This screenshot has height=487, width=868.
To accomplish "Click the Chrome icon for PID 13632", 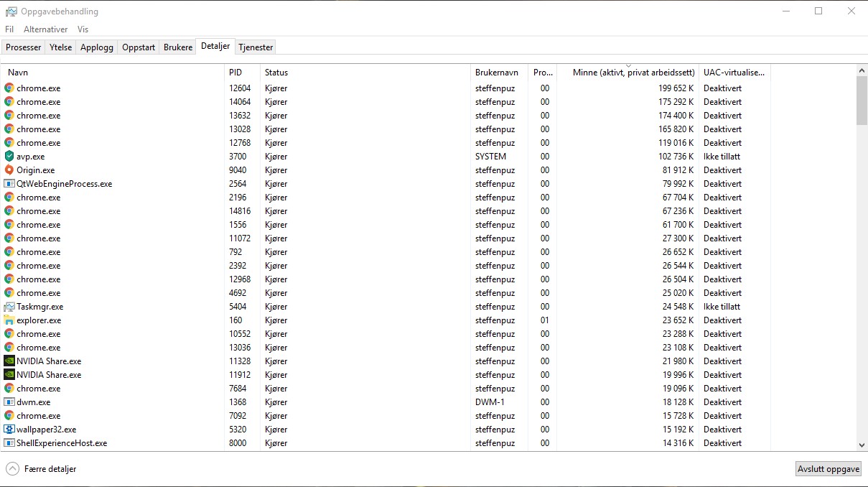I will pyautogui.click(x=9, y=115).
